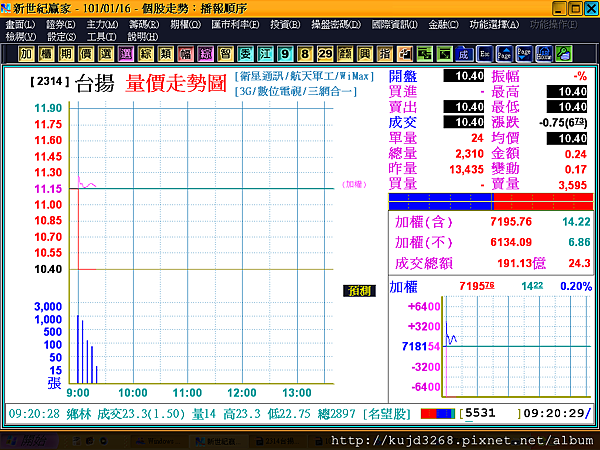Open the 金融(C) menu
This screenshot has width=600, height=450.
443,24
